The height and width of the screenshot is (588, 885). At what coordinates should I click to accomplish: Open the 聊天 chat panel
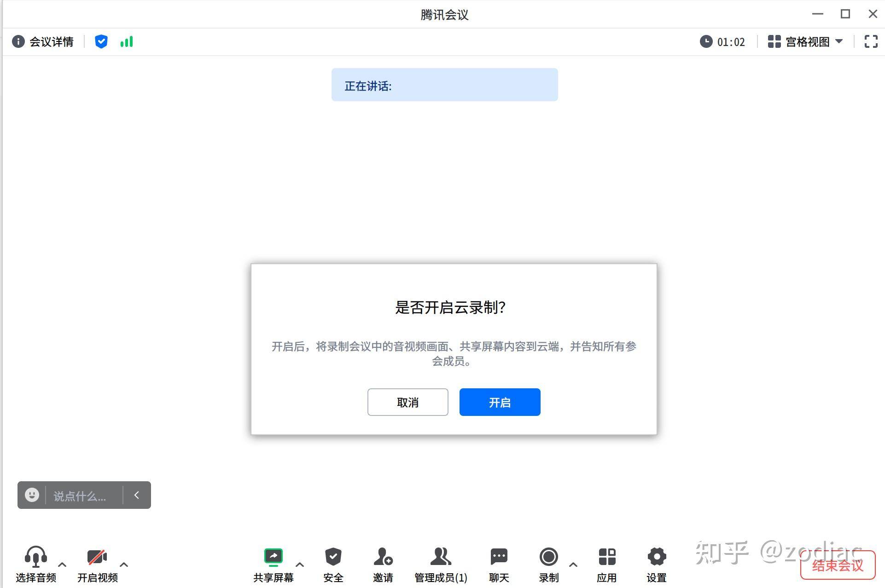(499, 565)
